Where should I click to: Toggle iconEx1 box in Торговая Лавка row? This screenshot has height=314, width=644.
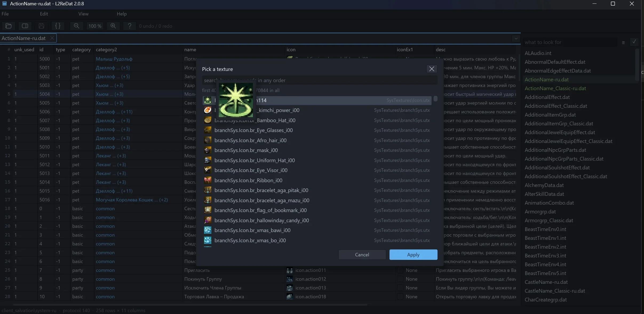click(x=400, y=297)
